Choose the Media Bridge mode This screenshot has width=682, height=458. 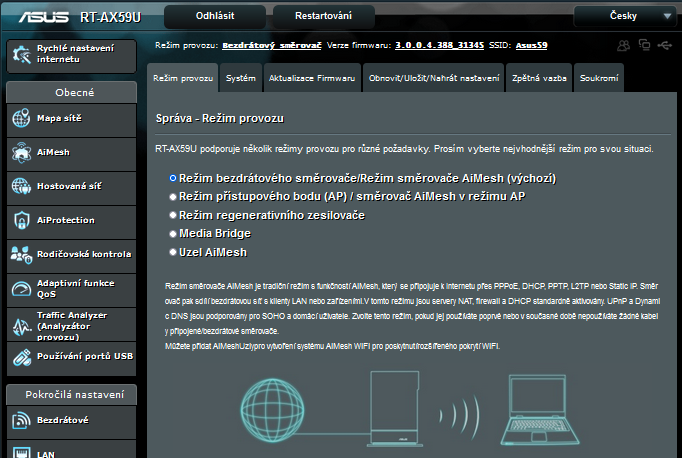click(173, 234)
